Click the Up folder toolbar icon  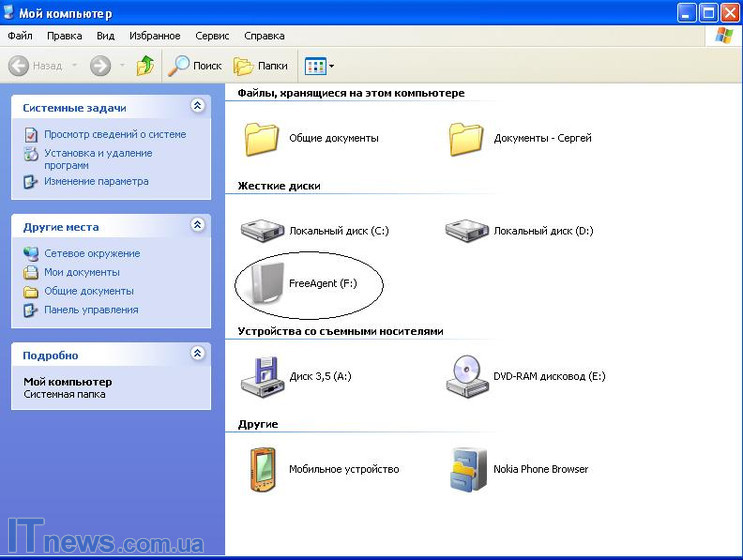click(146, 66)
